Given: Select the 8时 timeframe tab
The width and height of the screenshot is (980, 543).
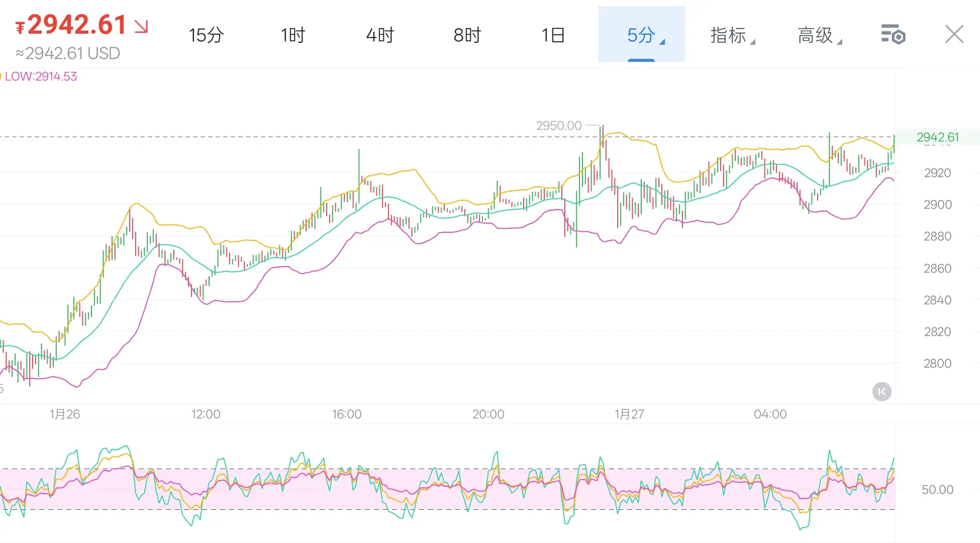Looking at the screenshot, I should 467,35.
